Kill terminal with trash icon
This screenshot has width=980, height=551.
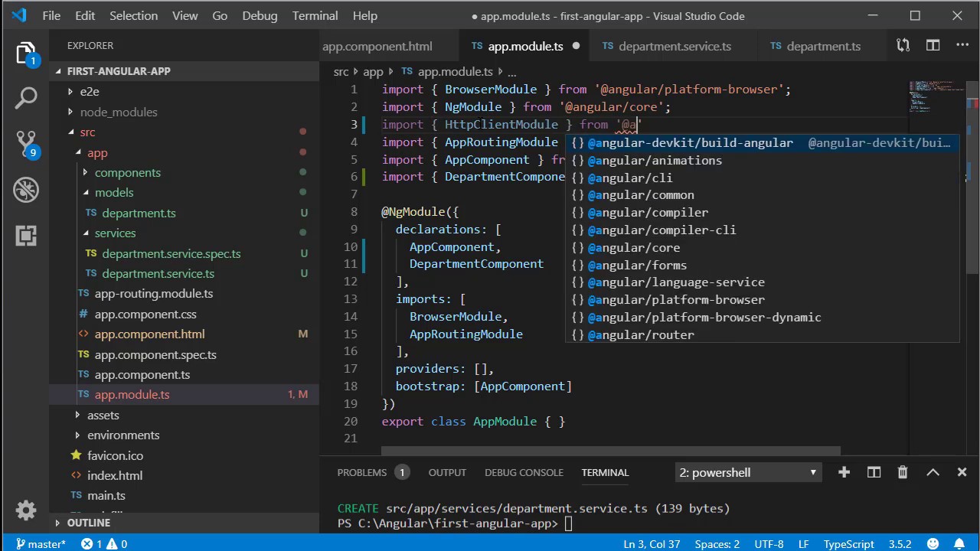point(903,472)
